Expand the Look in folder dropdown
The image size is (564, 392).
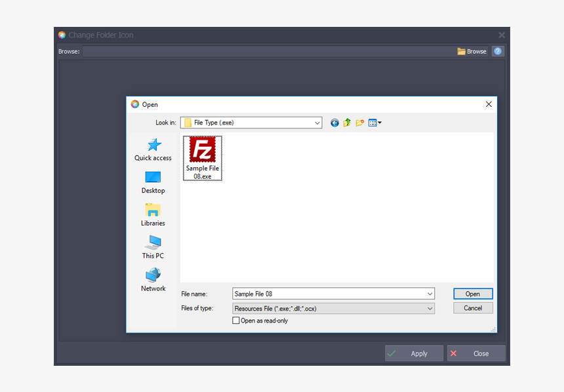pyautogui.click(x=317, y=123)
